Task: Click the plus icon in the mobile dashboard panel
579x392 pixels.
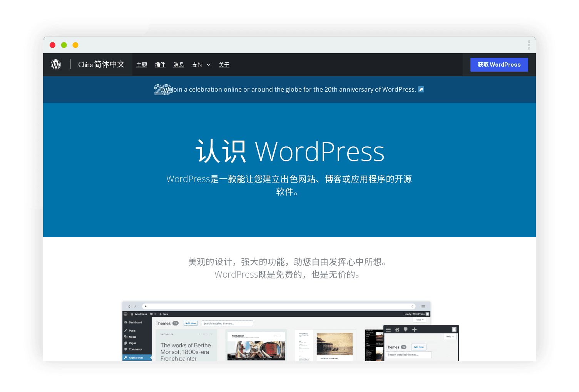Action: (x=414, y=330)
